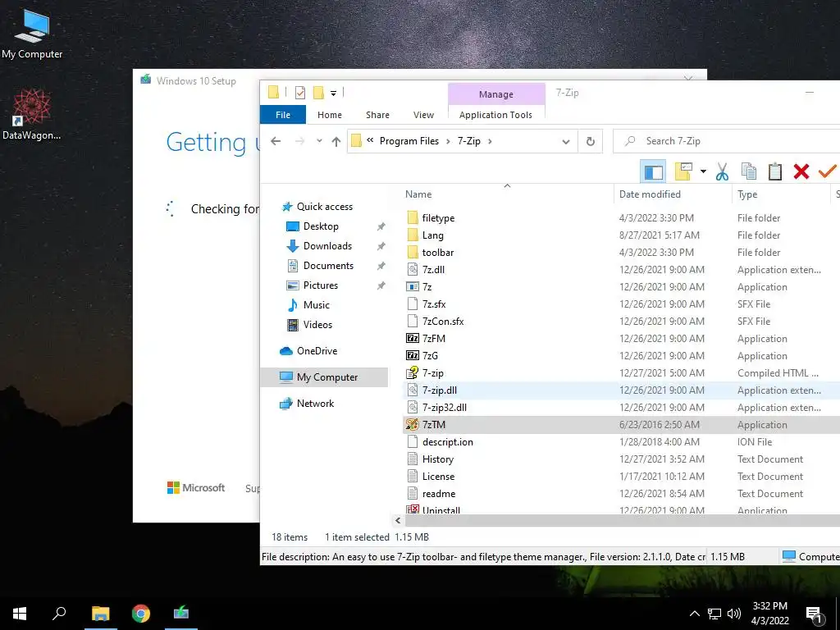Show hidden system tray icons

(694, 614)
